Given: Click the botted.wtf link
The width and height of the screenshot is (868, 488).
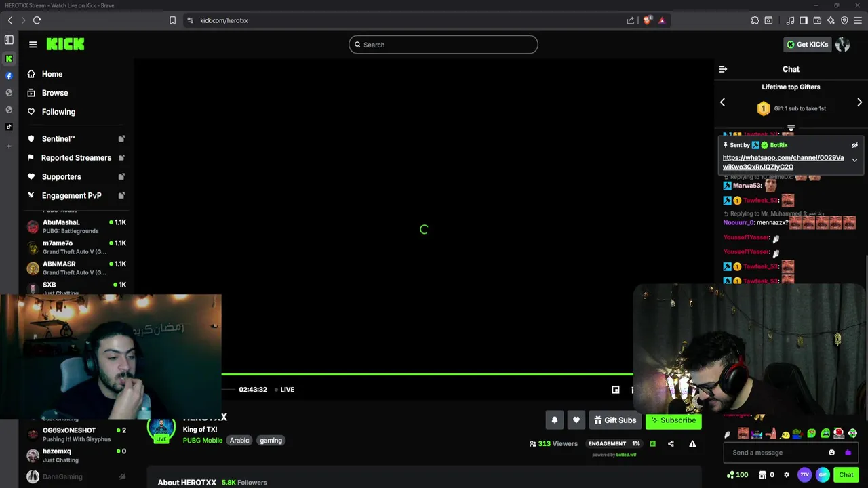Looking at the screenshot, I should [626, 455].
